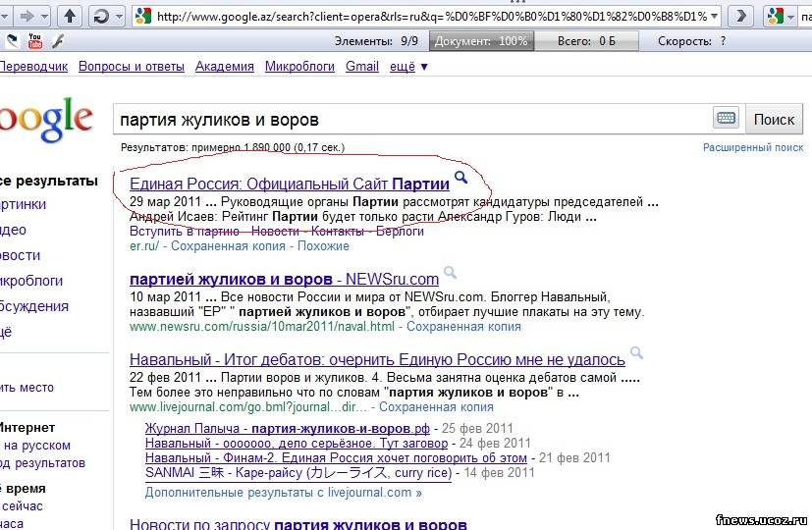Filter pages на русском in sidebar
This screenshot has height=530, width=812.
36,446
